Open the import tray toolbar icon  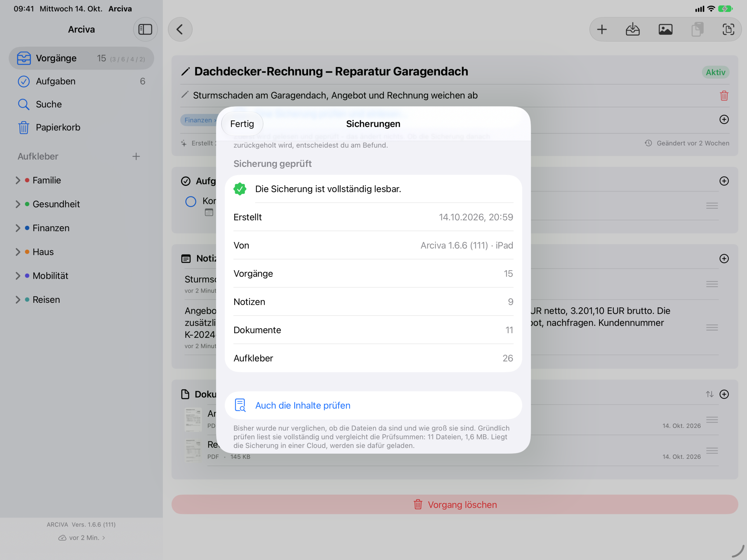click(x=633, y=29)
